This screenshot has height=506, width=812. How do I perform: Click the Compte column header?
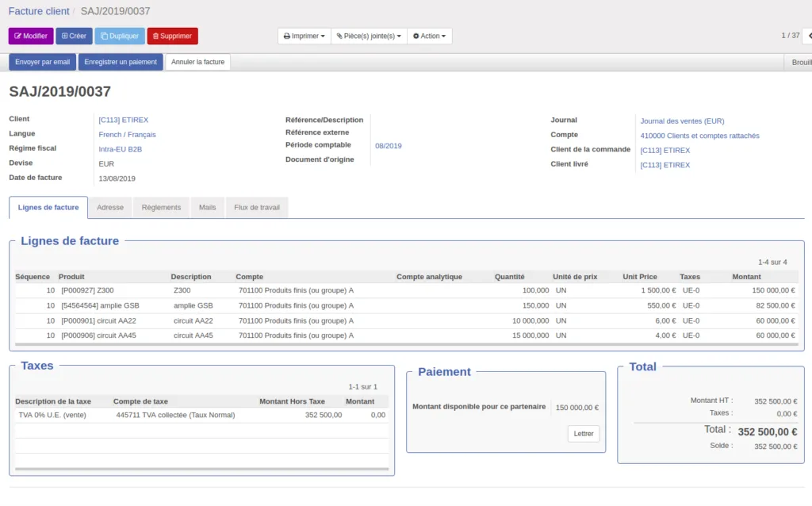coord(249,277)
